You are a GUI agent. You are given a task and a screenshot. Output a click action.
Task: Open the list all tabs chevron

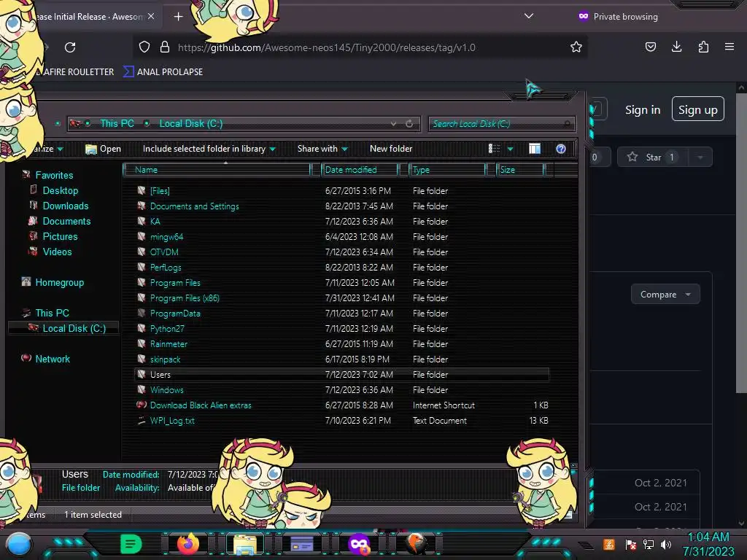[x=528, y=16]
